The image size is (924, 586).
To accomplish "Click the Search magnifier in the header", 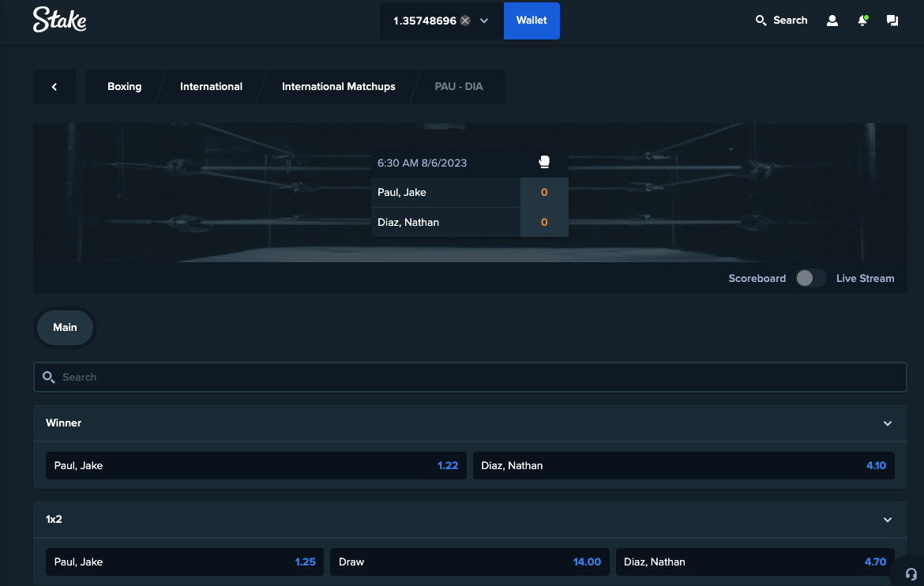I will pos(761,21).
